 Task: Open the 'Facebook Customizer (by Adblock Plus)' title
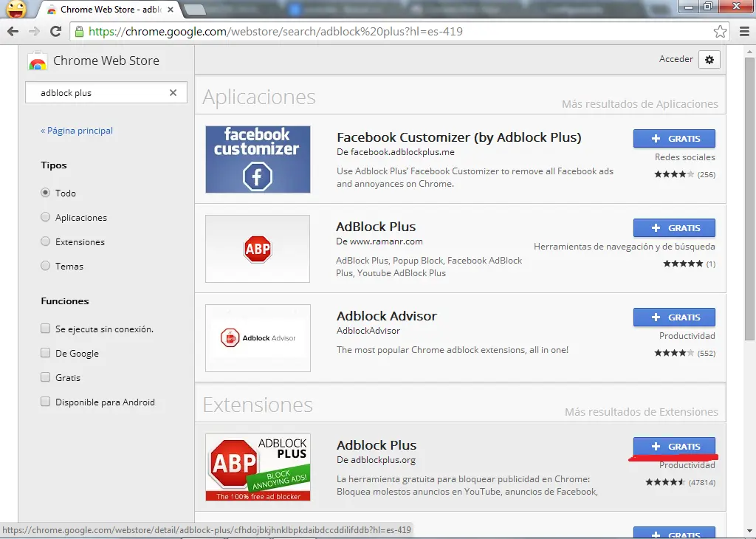[x=459, y=137]
